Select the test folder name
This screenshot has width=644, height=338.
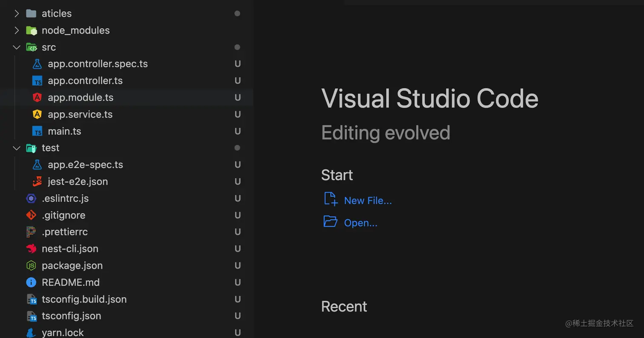[51, 148]
